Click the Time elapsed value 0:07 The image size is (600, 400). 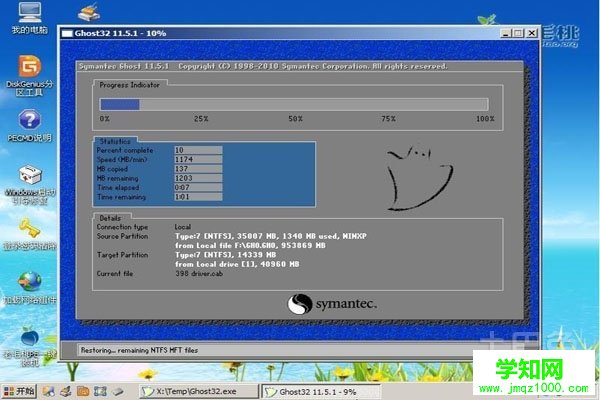tap(198, 187)
